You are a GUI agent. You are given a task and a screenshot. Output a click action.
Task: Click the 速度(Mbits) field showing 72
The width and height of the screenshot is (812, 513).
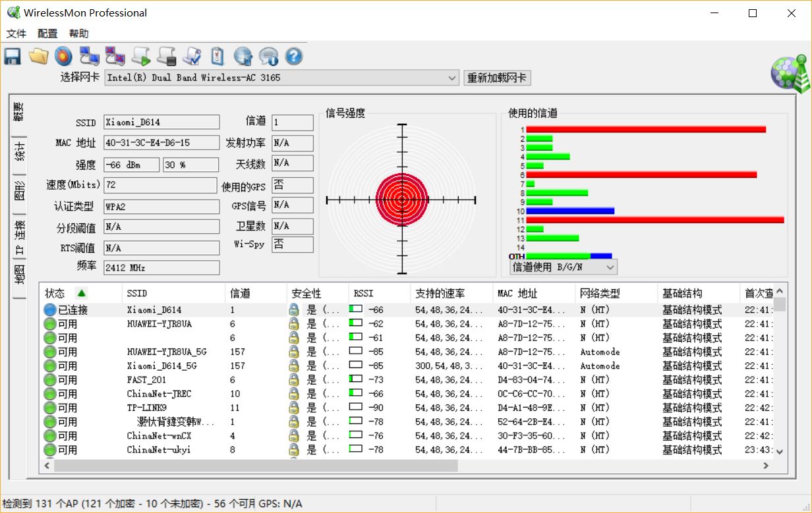159,185
